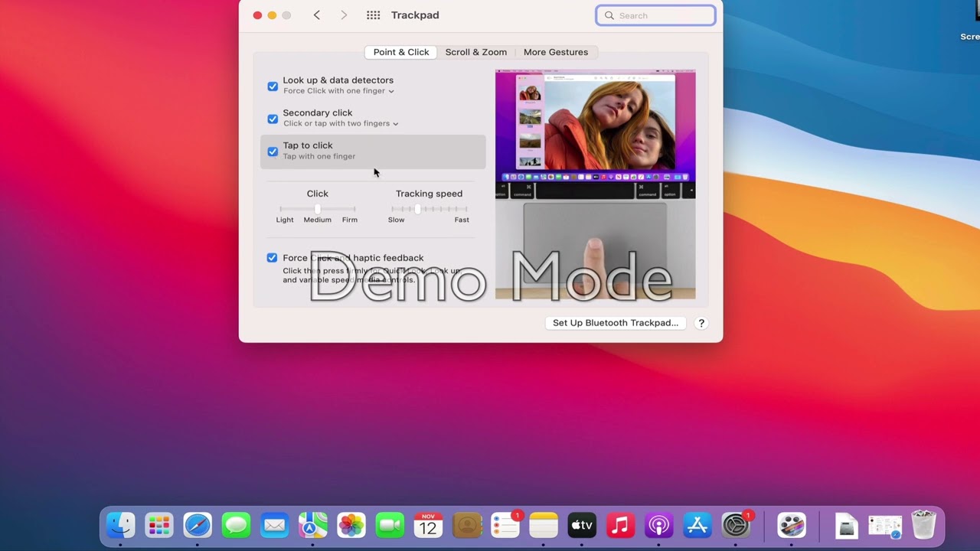Click Set Up Bluetooth Trackpad button
The image size is (980, 551).
pos(616,323)
